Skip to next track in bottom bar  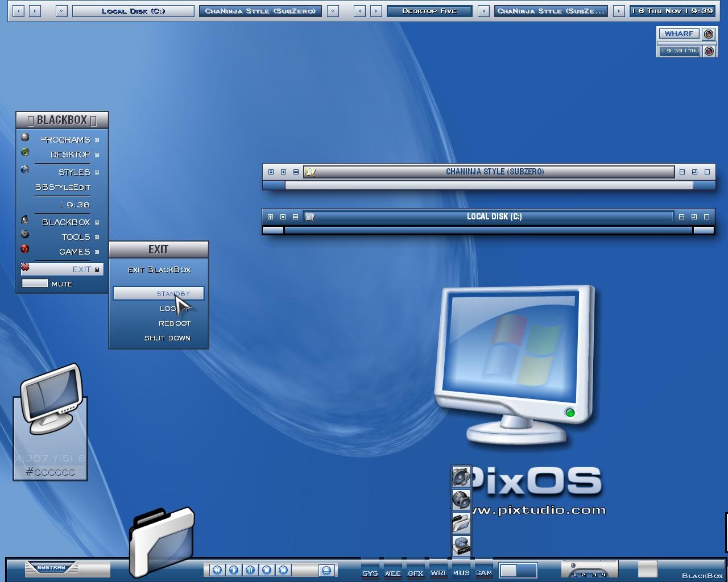(x=283, y=569)
